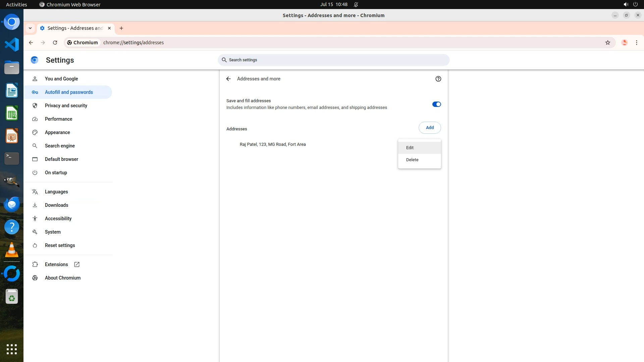Open Extensions external link icon
The height and width of the screenshot is (362, 644).
coord(77,264)
